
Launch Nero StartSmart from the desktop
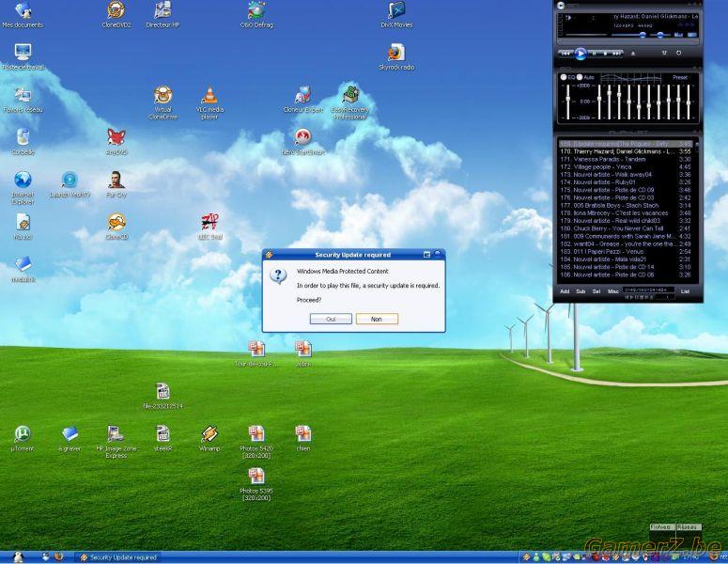[302, 142]
